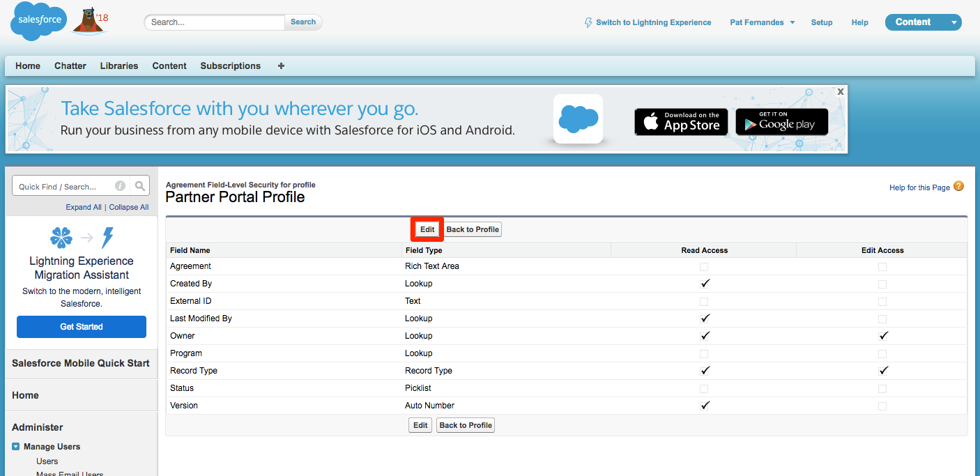
Task: Click the '18 bear mascot icon
Action: click(x=89, y=21)
